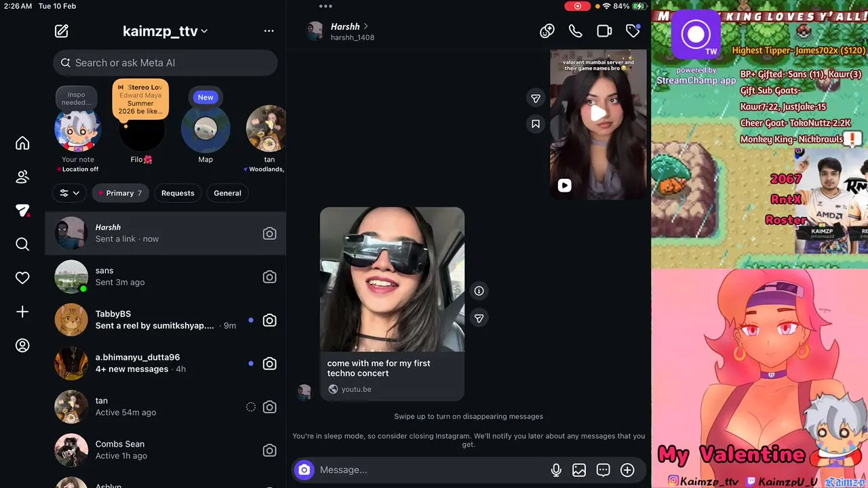Open conversation with sans
This screenshot has height=488, width=868.
(x=165, y=277)
